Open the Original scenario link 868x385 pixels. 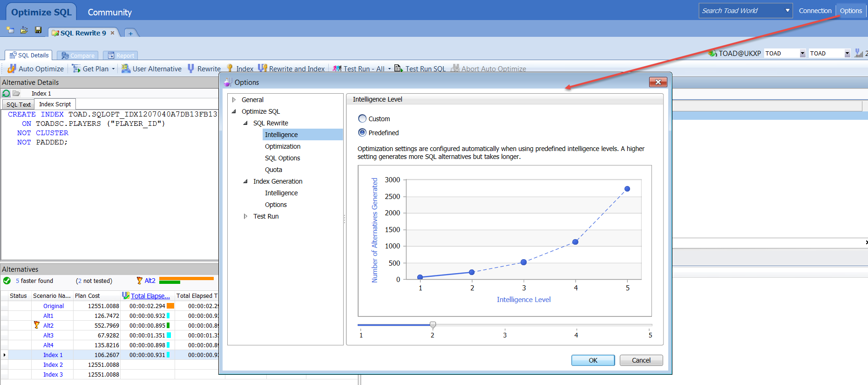tap(54, 306)
